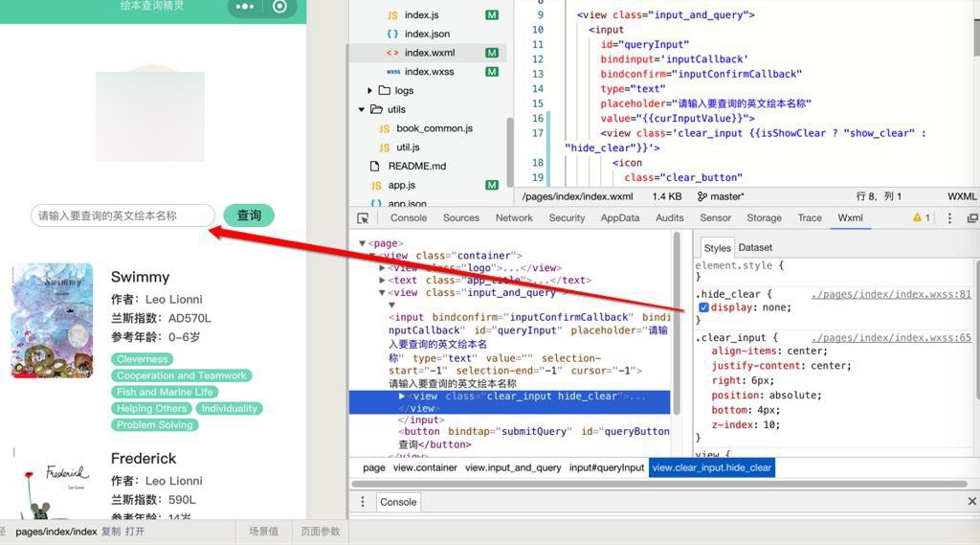Click the Wxml tree horizontal scrollbar

(659, 484)
